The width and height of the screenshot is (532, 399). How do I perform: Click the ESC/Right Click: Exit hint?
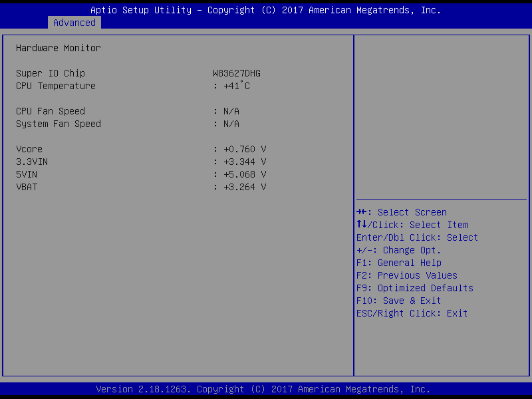[x=412, y=313]
